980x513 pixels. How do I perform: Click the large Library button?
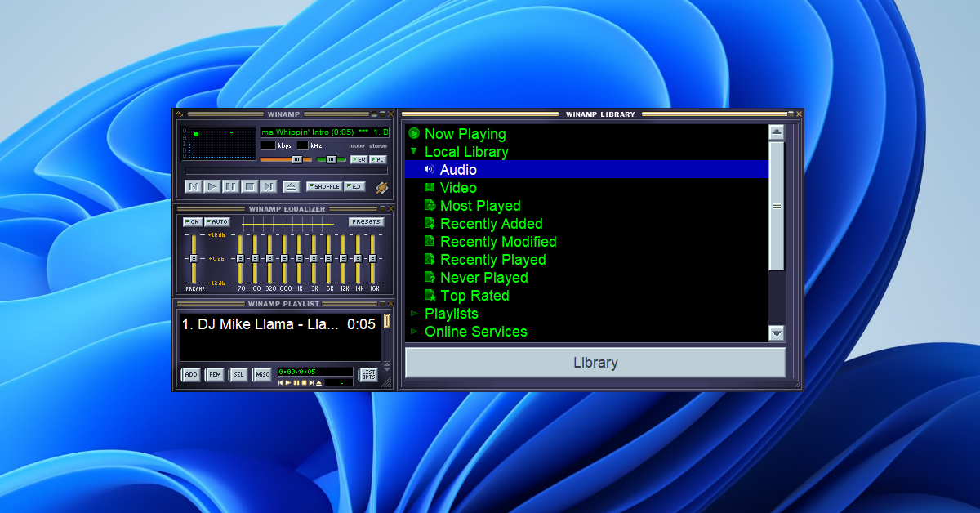595,363
